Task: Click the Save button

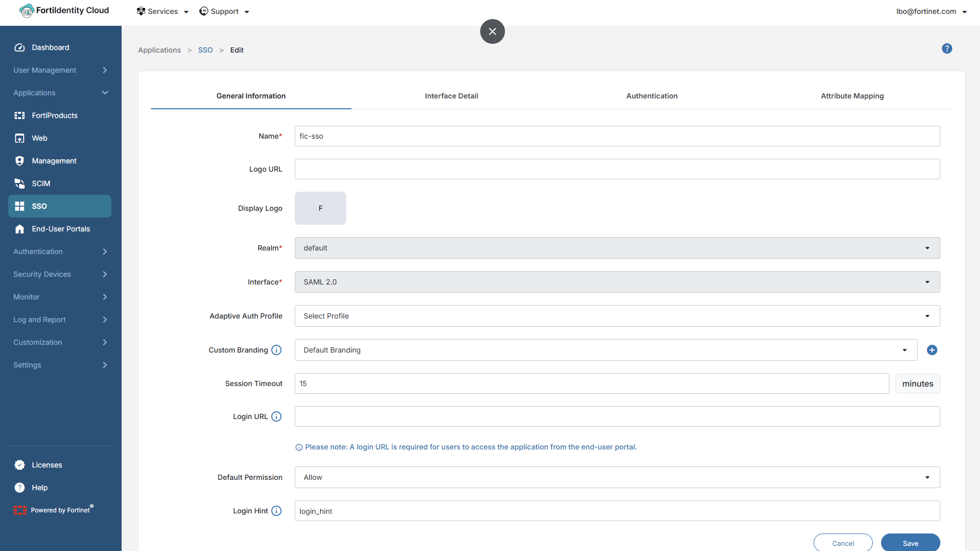Action: pos(910,543)
